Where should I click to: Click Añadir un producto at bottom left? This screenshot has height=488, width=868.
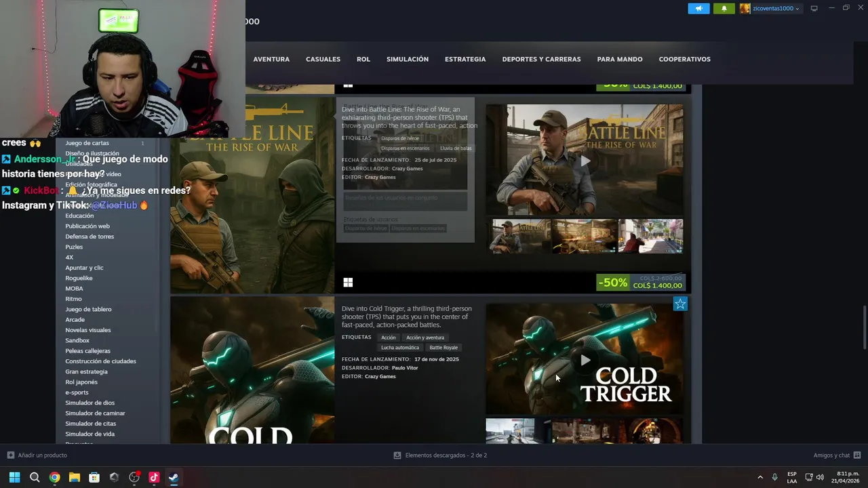(37, 455)
